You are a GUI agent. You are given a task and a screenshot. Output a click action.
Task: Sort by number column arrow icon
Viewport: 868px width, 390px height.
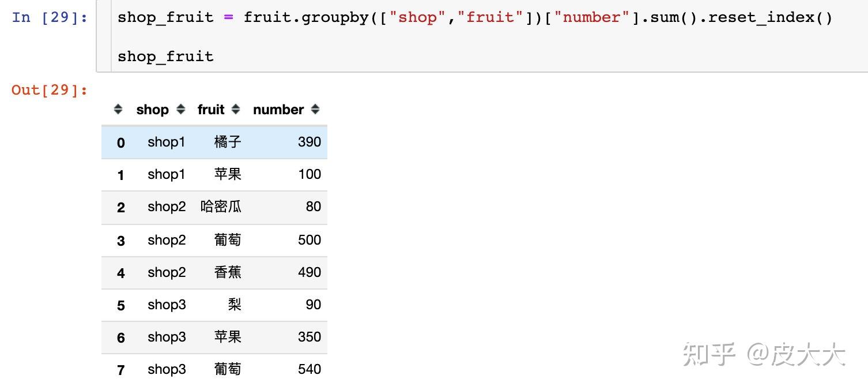click(x=315, y=109)
